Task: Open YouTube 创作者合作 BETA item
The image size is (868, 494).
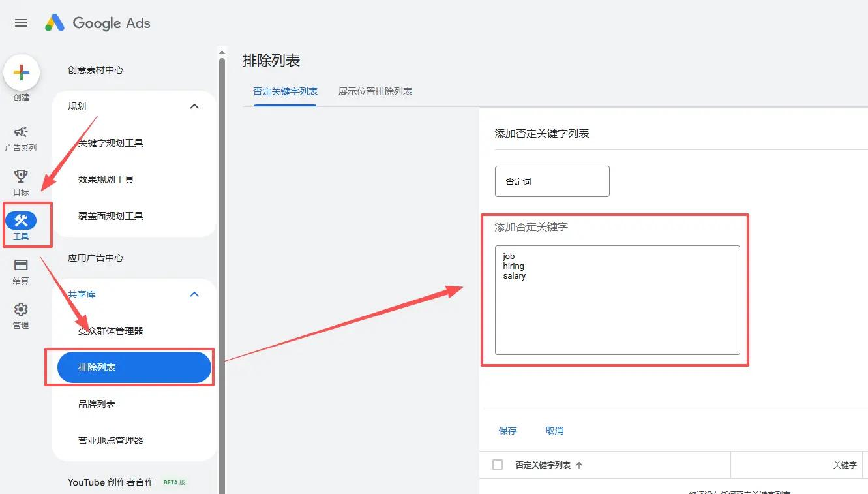Action: coord(127,482)
